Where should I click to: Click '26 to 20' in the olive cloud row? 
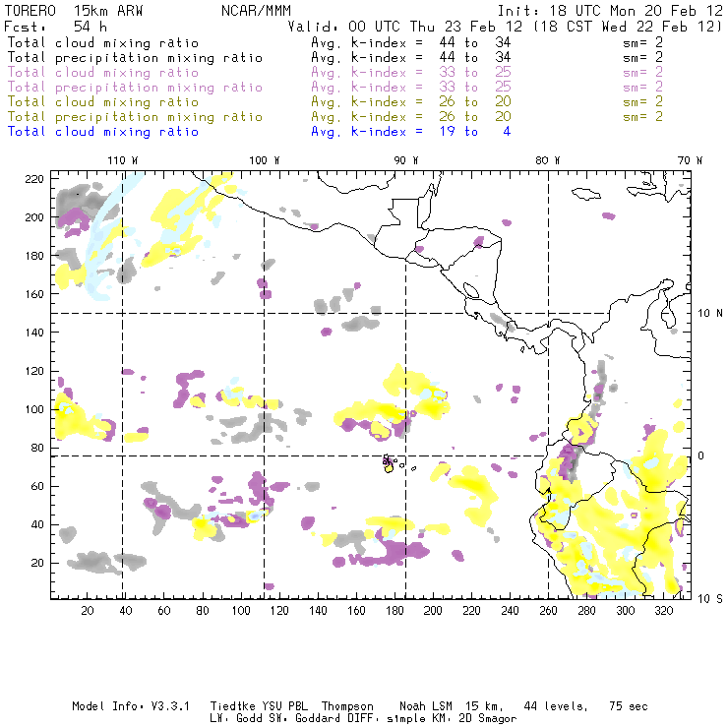[x=475, y=101]
